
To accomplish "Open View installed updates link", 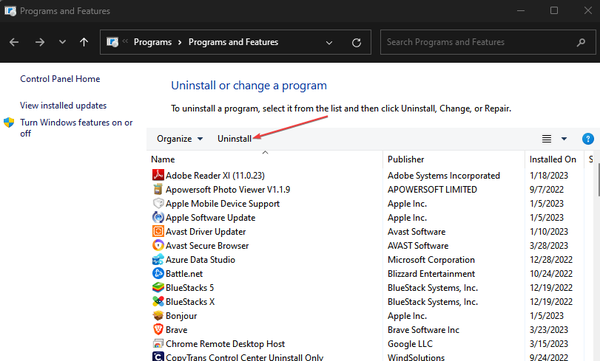I will tap(63, 106).
